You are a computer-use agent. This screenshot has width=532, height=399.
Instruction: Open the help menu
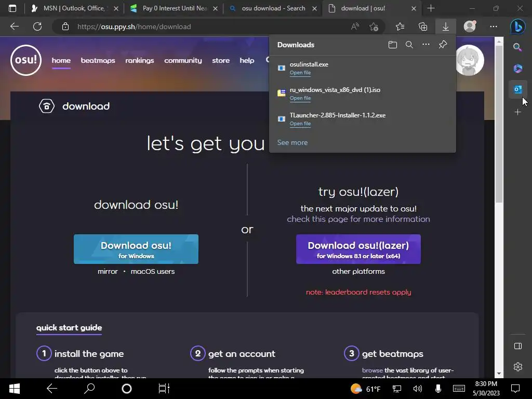coord(247,60)
